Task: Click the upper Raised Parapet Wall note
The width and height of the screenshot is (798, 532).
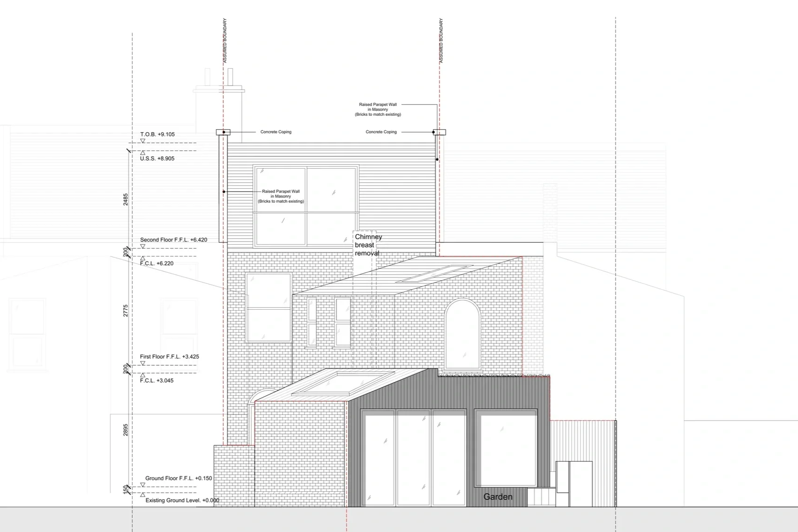Action: (x=379, y=109)
